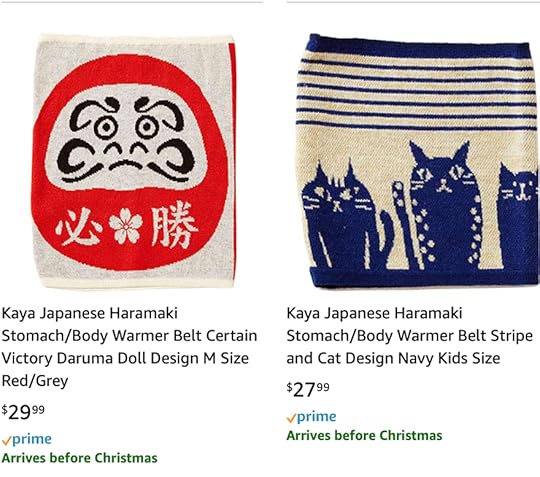540x477 pixels.
Task: Open the Certain Victory Daruma Doll Design title
Action: coord(129,347)
